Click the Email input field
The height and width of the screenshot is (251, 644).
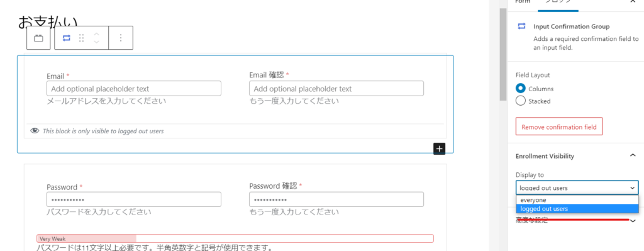(134, 89)
